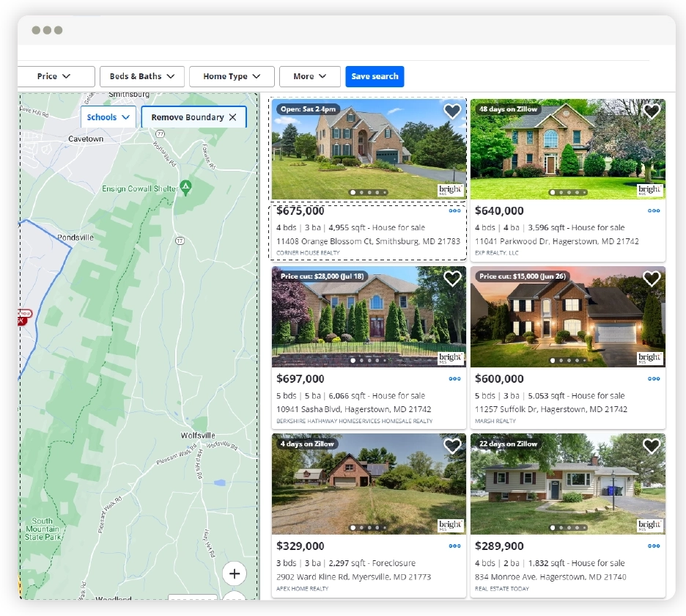
Task: Open more options dots for $675,000 listing
Action: point(454,210)
